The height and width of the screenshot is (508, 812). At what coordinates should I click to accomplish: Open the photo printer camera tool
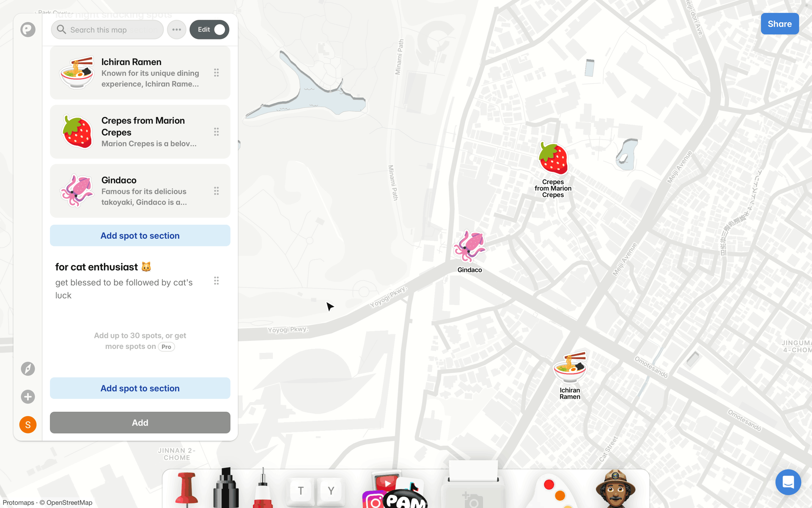pos(473,485)
